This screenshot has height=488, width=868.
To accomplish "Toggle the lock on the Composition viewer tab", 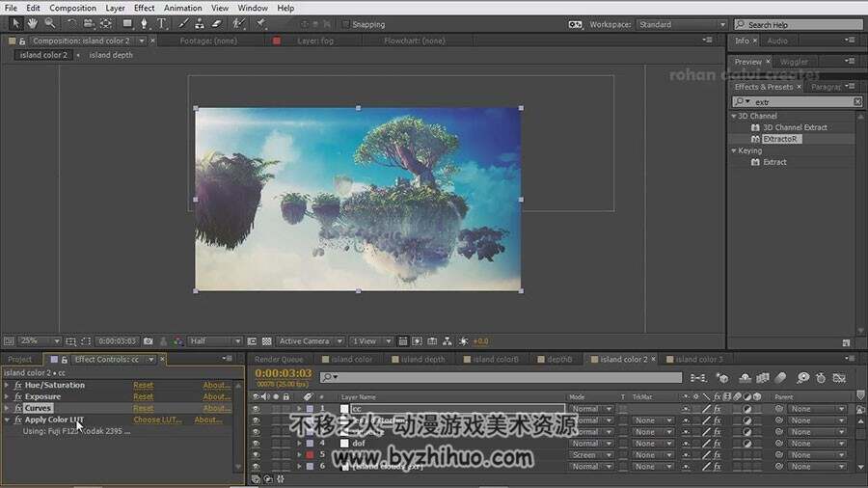I will 22,41.
